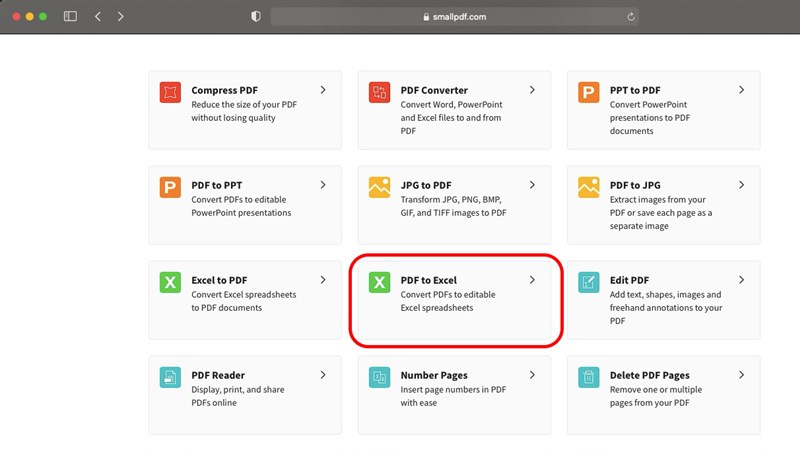Click 'Transform JPG, PNG, BMP' description text
The height and width of the screenshot is (450, 800).
pyautogui.click(x=453, y=206)
